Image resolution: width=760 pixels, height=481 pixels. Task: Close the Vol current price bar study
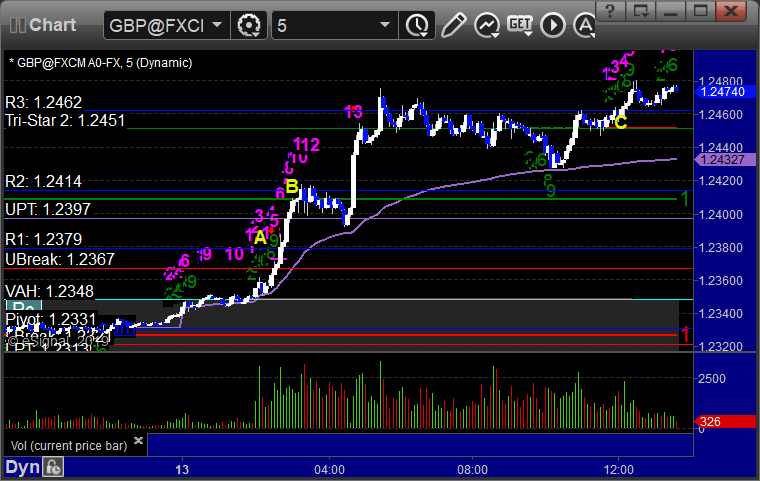coord(138,440)
